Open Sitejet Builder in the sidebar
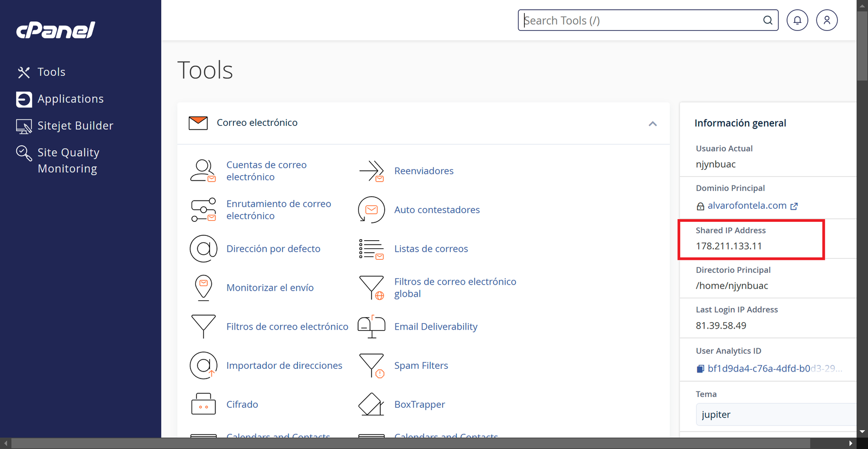The width and height of the screenshot is (868, 449). click(75, 126)
